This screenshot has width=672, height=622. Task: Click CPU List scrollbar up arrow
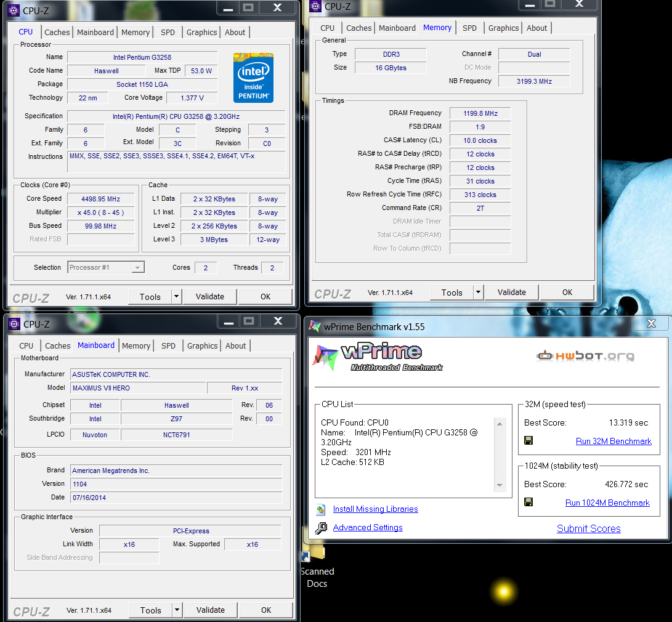point(500,424)
